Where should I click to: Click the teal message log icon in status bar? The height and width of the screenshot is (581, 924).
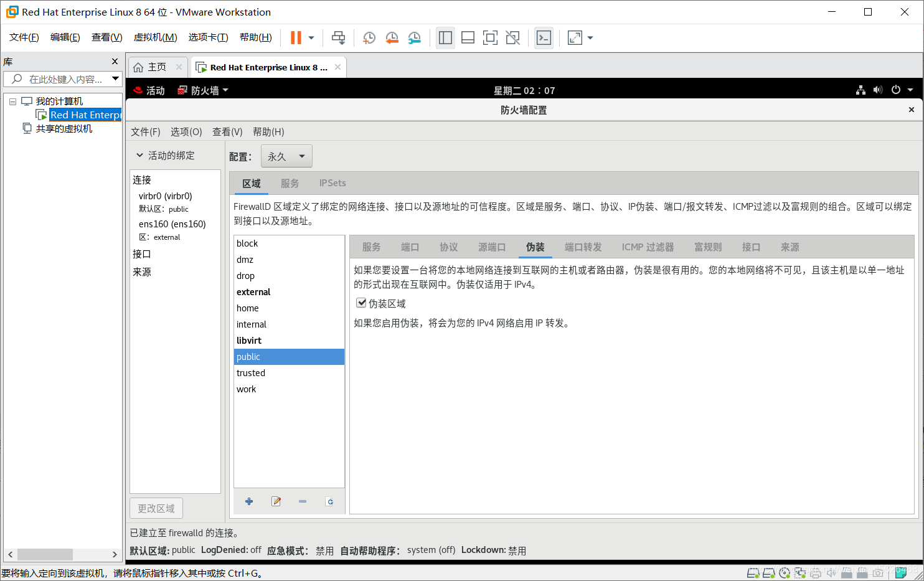click(x=901, y=572)
